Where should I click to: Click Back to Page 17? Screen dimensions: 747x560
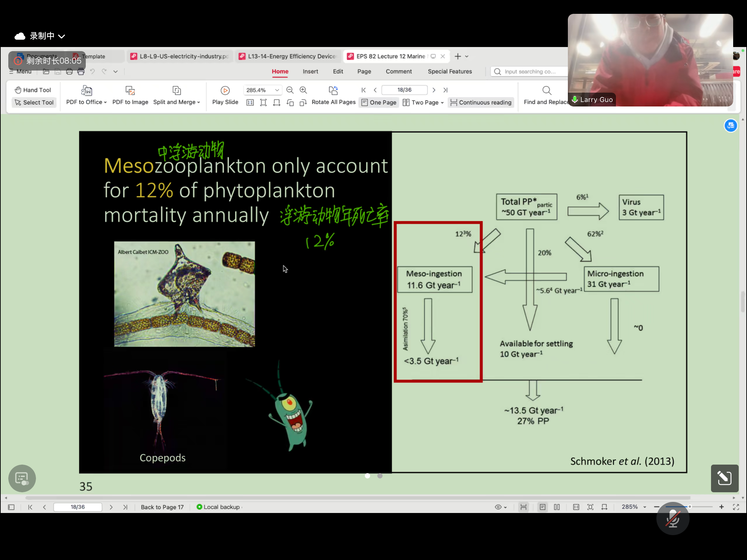pyautogui.click(x=162, y=507)
